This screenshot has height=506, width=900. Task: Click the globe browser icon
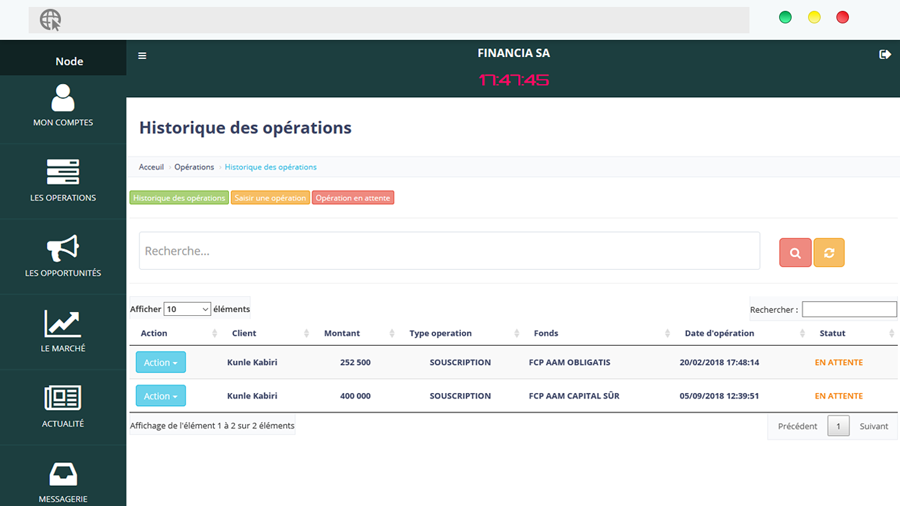point(51,20)
